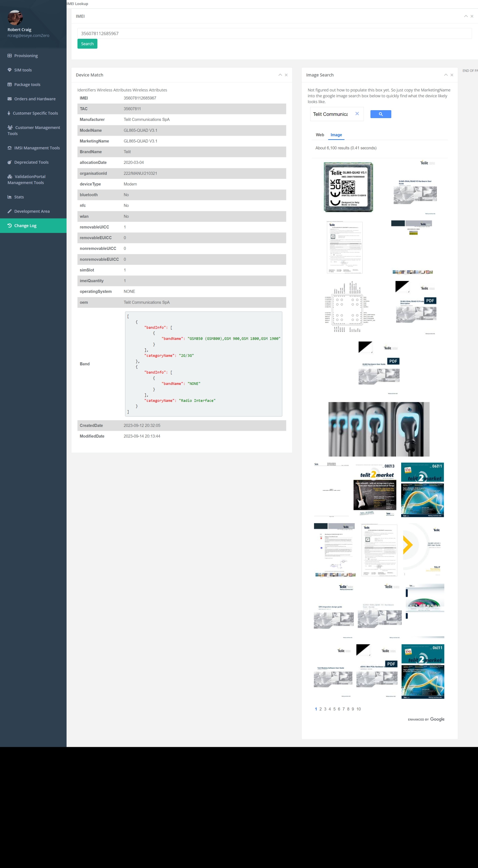This screenshot has height=868, width=478.
Task: Click the Development Area pencil icon
Action: [x=9, y=211]
